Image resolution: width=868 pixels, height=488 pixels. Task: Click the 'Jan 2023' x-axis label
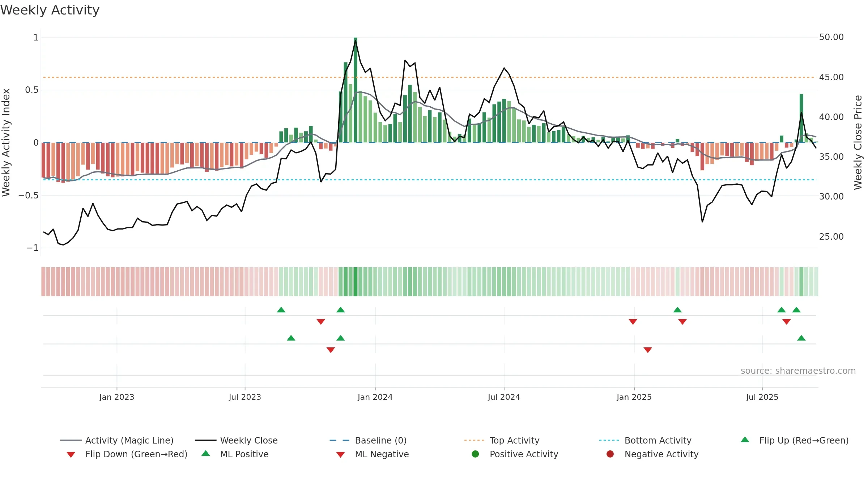117,397
